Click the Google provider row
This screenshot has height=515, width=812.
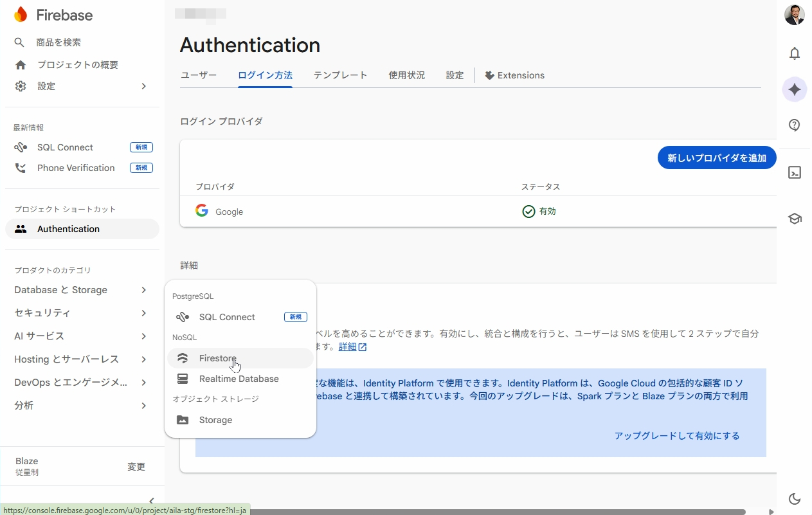click(x=478, y=212)
